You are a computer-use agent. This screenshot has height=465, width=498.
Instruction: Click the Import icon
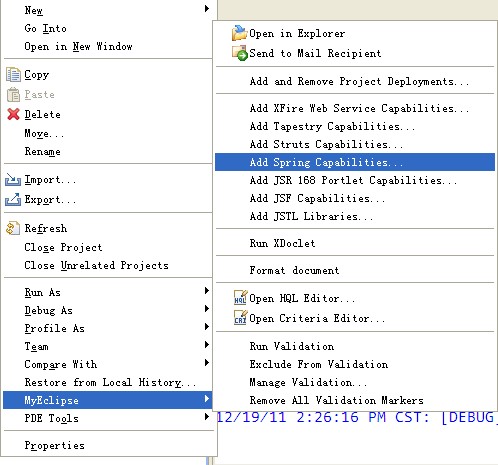pyautogui.click(x=13, y=180)
